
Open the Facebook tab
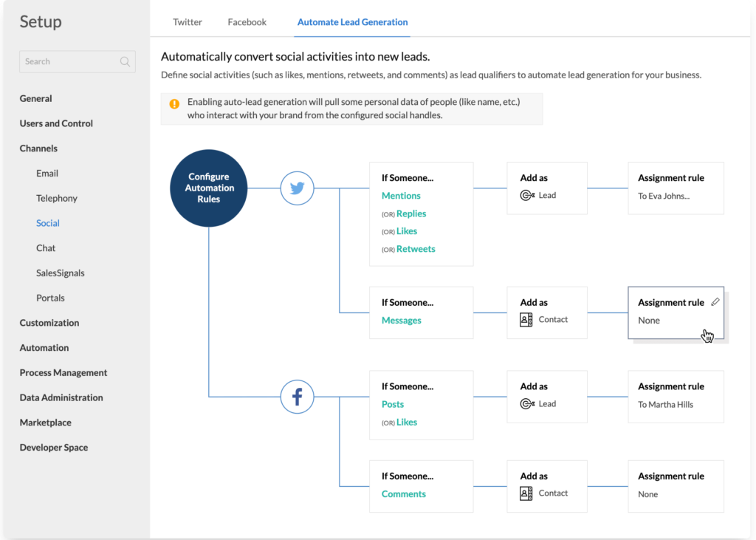247,22
